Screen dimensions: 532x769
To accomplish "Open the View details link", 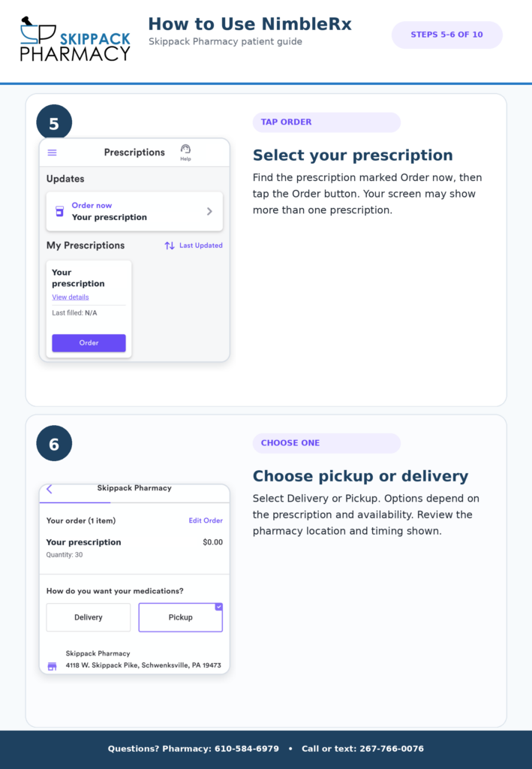I will [x=71, y=297].
